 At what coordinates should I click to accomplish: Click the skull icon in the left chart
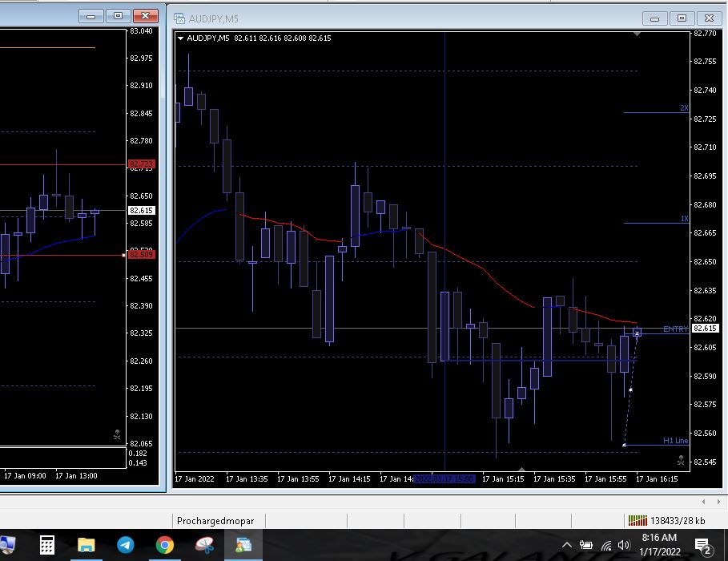[117, 434]
